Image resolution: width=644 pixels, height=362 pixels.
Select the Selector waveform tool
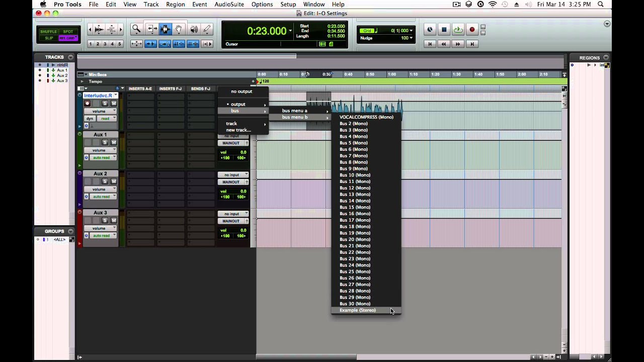coord(165,30)
